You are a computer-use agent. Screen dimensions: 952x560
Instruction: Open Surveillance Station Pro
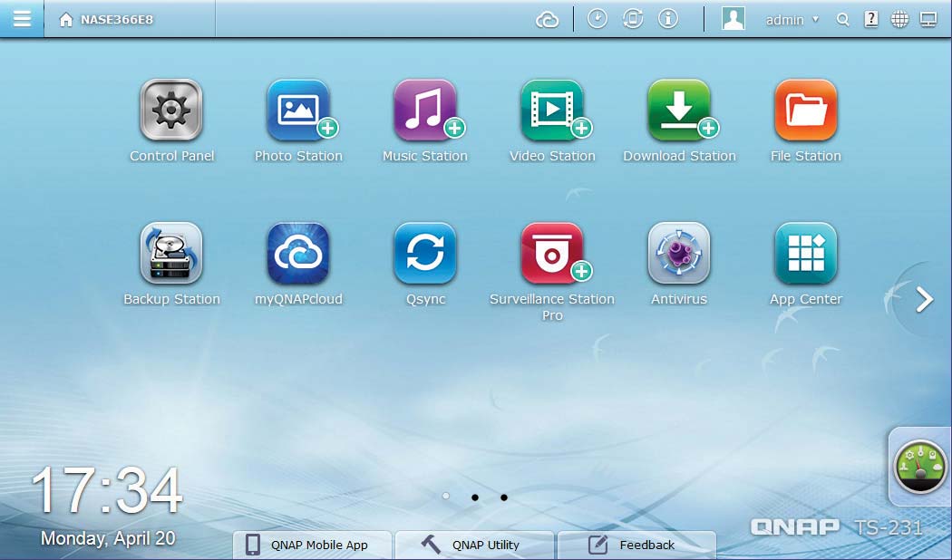(x=552, y=254)
